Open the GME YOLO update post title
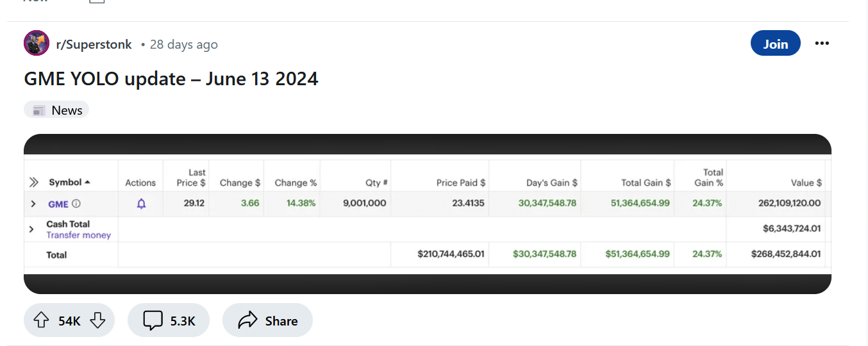This screenshot has width=868, height=346. [171, 79]
